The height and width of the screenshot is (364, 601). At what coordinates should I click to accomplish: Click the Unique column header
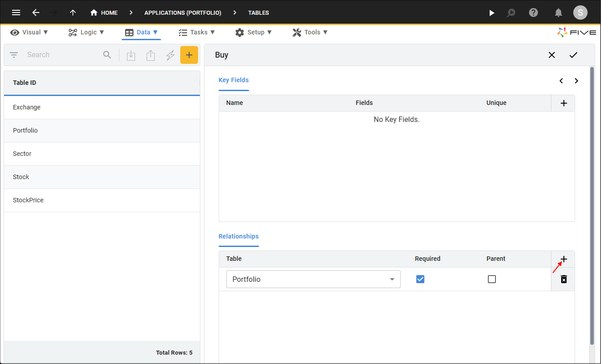coord(496,103)
